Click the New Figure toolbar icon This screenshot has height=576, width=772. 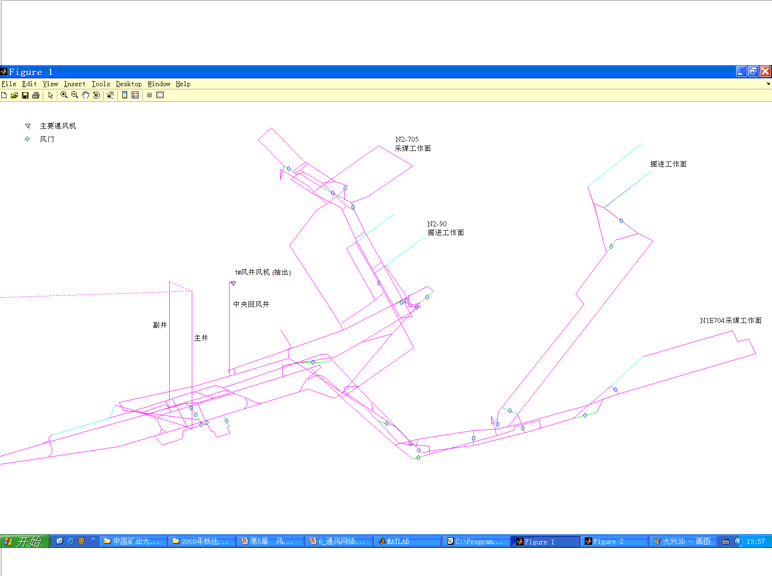(x=4, y=96)
